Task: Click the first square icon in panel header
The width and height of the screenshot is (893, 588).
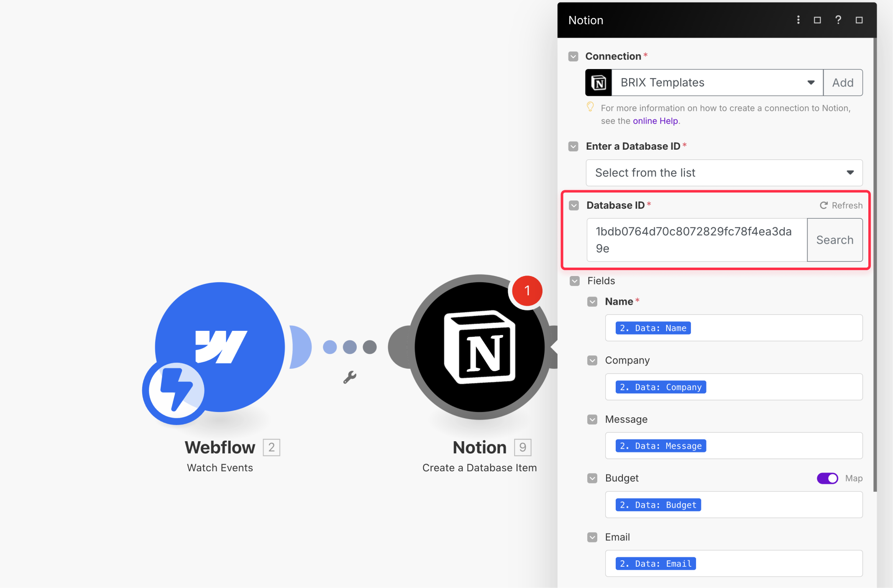Action: 817,20
